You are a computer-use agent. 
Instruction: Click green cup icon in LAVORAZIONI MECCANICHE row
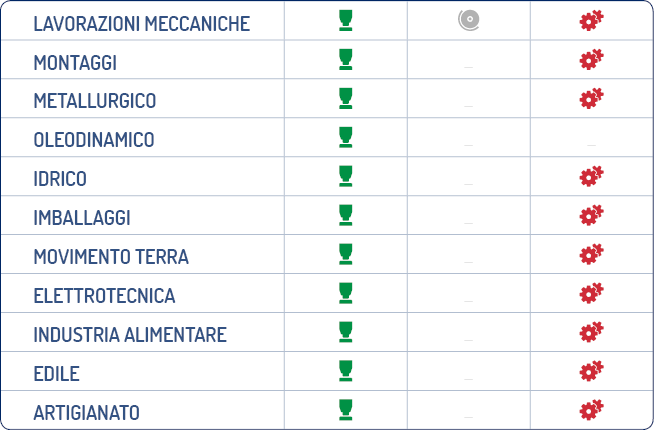(346, 20)
